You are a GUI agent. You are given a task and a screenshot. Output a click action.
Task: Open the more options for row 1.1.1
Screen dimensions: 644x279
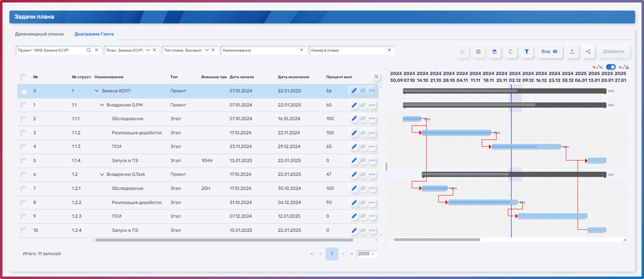click(372, 119)
